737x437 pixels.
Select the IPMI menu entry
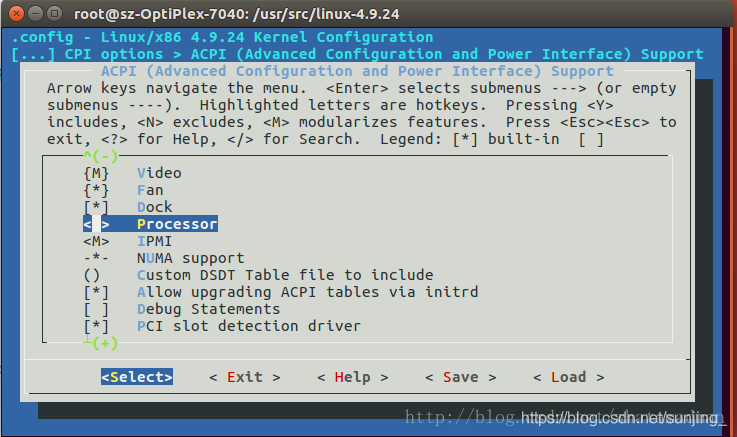click(x=155, y=241)
